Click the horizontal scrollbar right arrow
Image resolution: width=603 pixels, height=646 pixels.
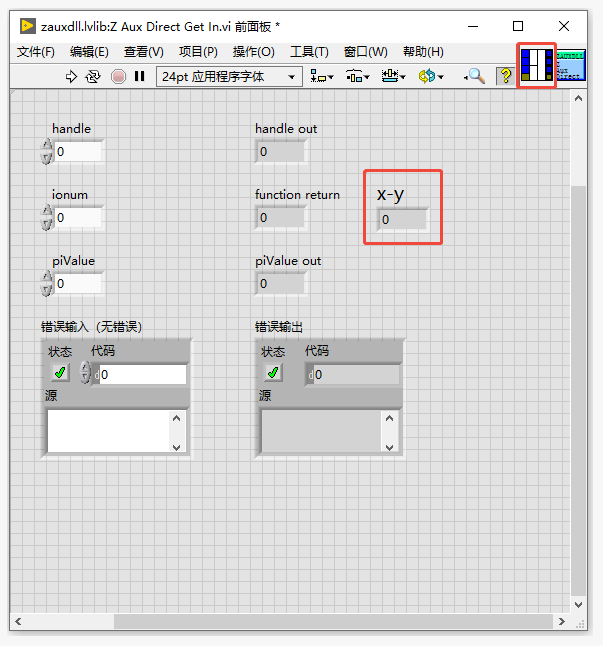[562, 621]
